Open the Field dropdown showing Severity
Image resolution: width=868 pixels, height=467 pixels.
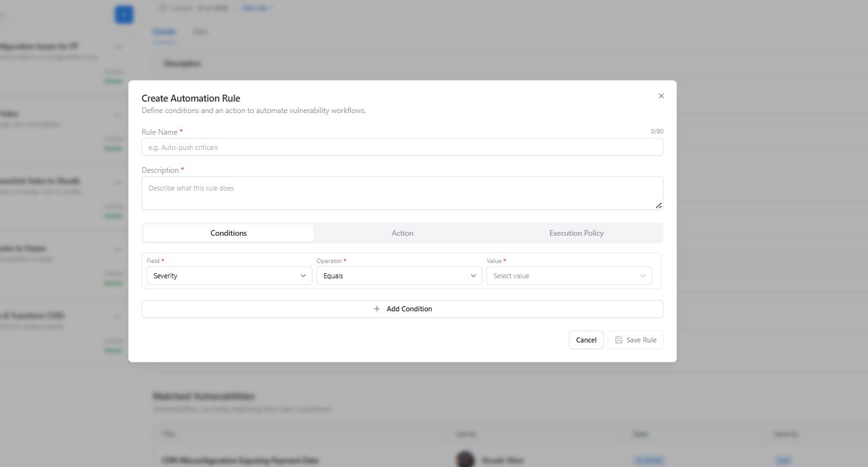(x=229, y=276)
